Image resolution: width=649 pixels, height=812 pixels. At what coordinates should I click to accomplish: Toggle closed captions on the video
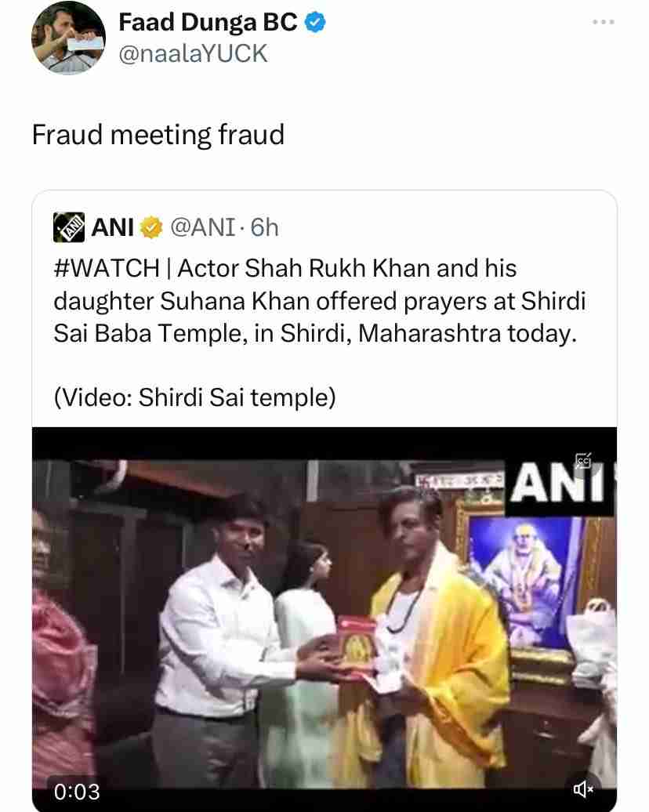582,461
